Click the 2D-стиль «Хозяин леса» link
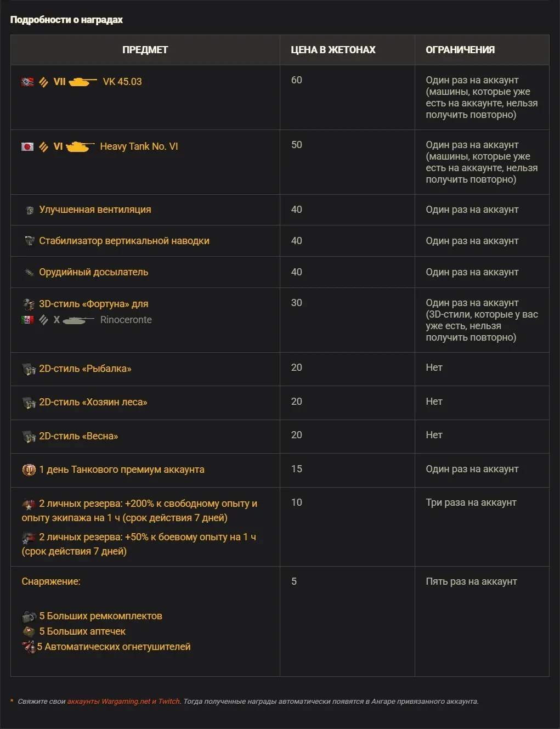Screen dimensions: 560x729 coord(93,402)
